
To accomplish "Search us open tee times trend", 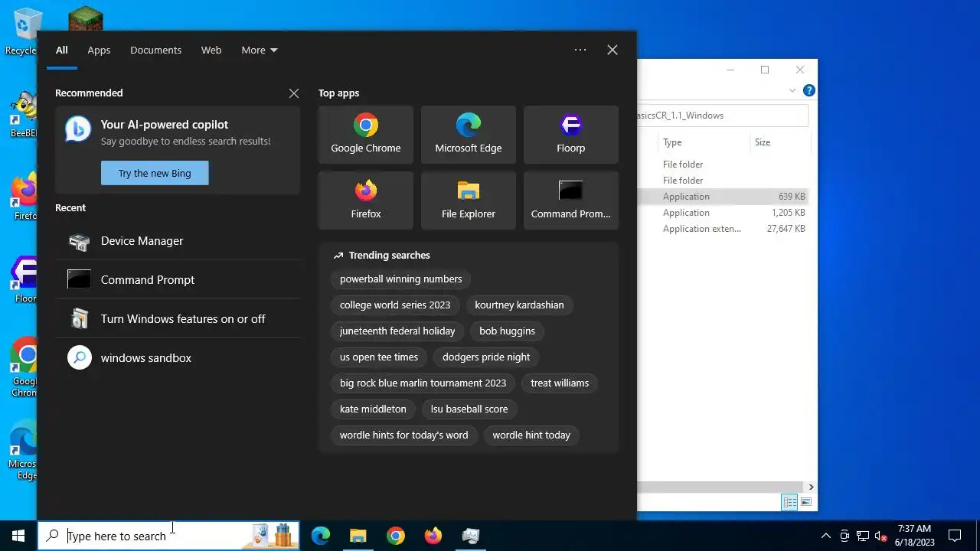I will point(379,357).
